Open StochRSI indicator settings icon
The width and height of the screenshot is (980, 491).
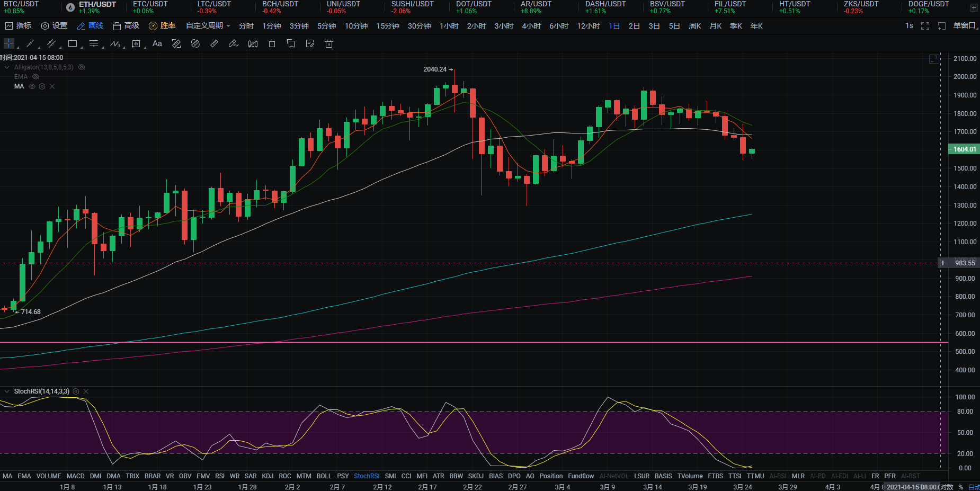point(76,391)
